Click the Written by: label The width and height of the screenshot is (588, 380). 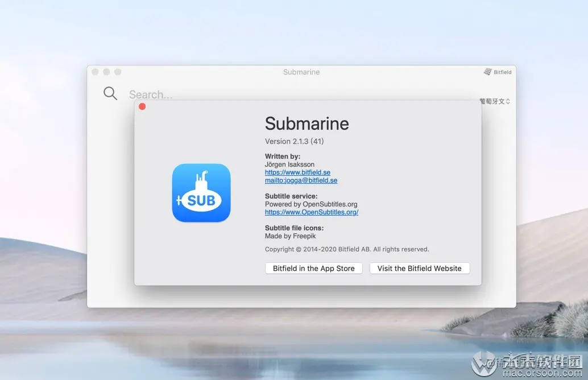pyautogui.click(x=283, y=156)
